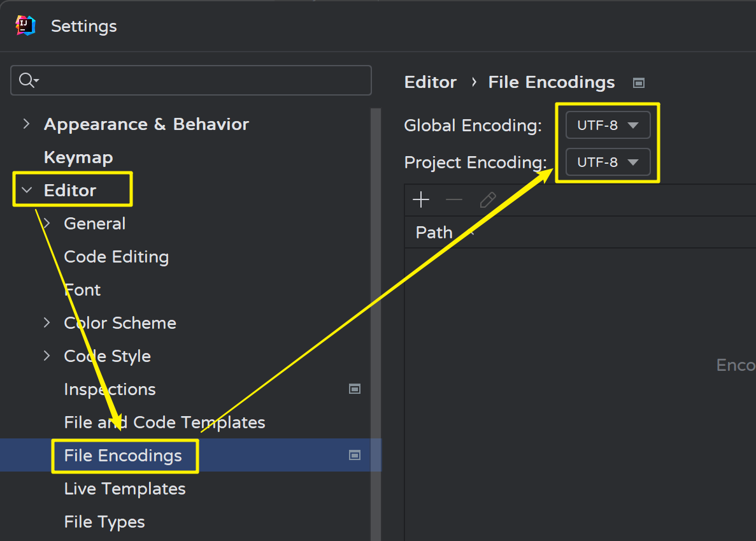
Task: Click the add path plus icon
Action: click(421, 200)
